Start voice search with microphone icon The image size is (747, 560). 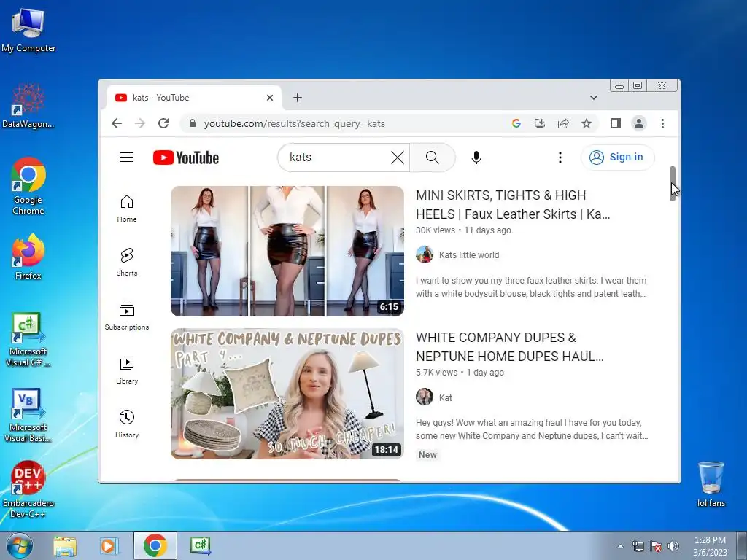tap(476, 157)
